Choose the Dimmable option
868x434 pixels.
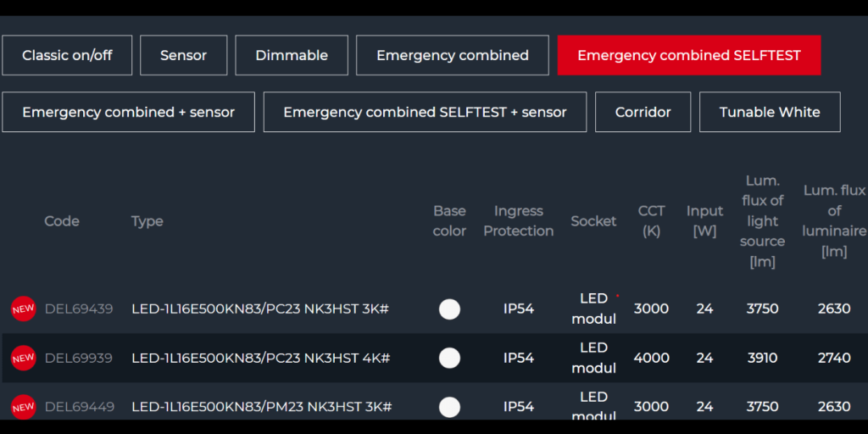292,55
